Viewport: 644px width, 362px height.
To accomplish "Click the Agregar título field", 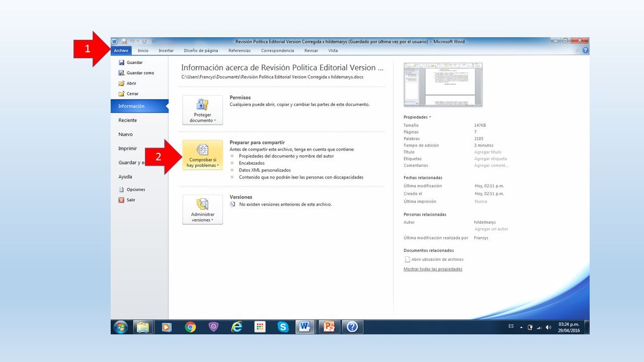I will [488, 152].
